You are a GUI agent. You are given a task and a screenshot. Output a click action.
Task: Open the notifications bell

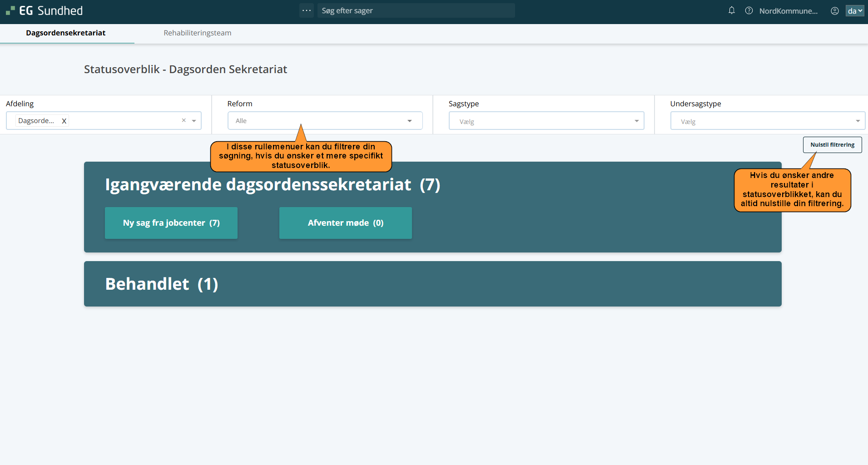(x=731, y=10)
